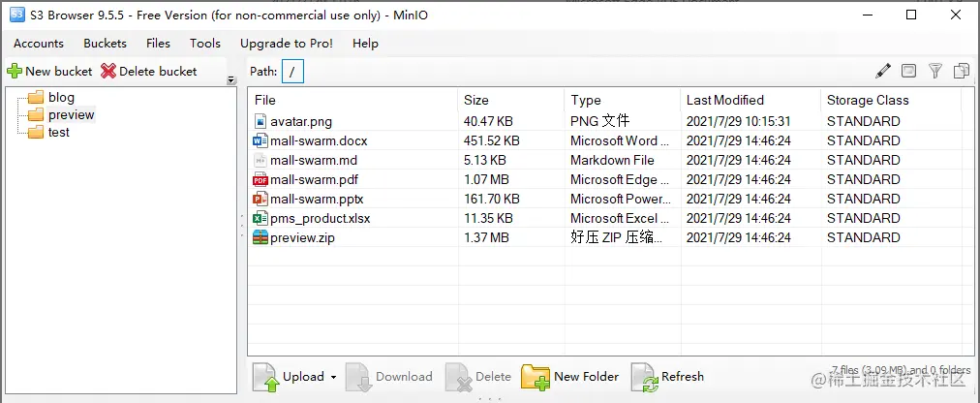
Task: Sort by the Size column header
Action: [x=511, y=100]
